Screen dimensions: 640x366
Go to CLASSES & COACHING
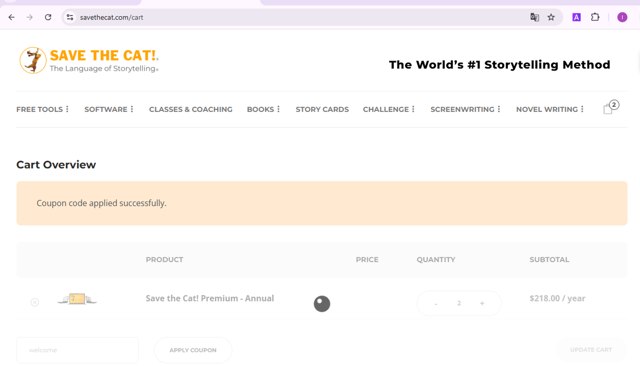click(x=191, y=109)
